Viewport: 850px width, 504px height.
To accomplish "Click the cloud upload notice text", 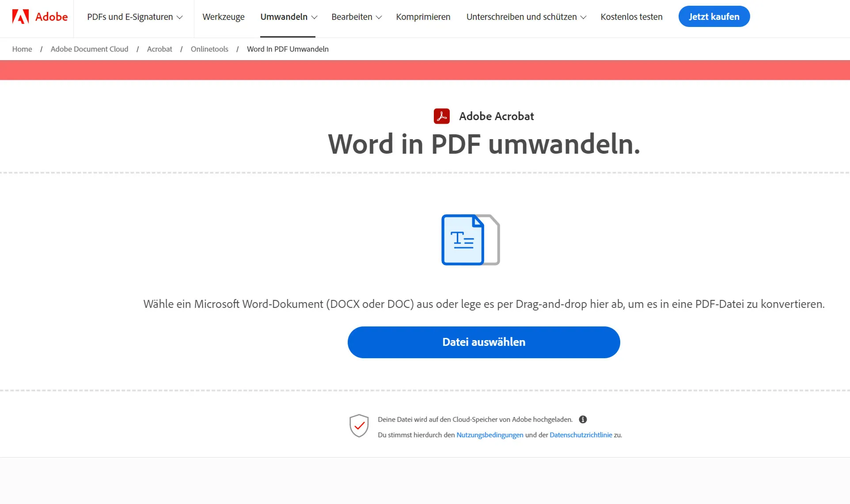I will tap(475, 419).
